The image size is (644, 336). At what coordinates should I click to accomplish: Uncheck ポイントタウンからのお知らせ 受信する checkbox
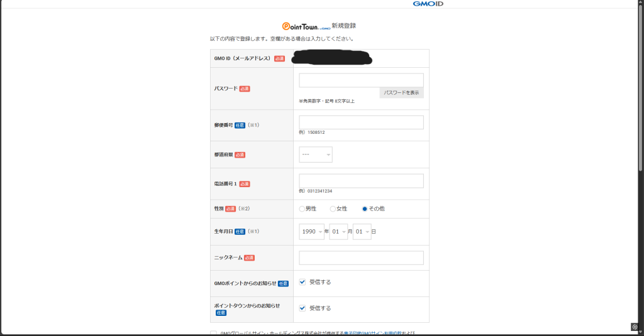tap(303, 308)
